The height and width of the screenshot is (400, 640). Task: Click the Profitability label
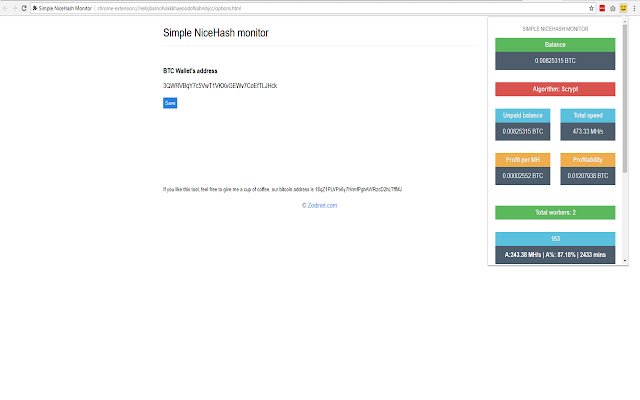point(588,160)
